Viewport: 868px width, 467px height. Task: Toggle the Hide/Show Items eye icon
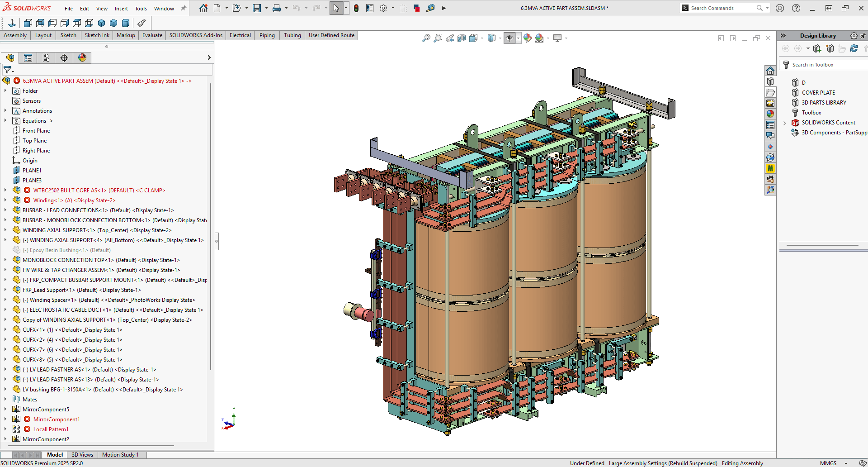click(x=510, y=38)
